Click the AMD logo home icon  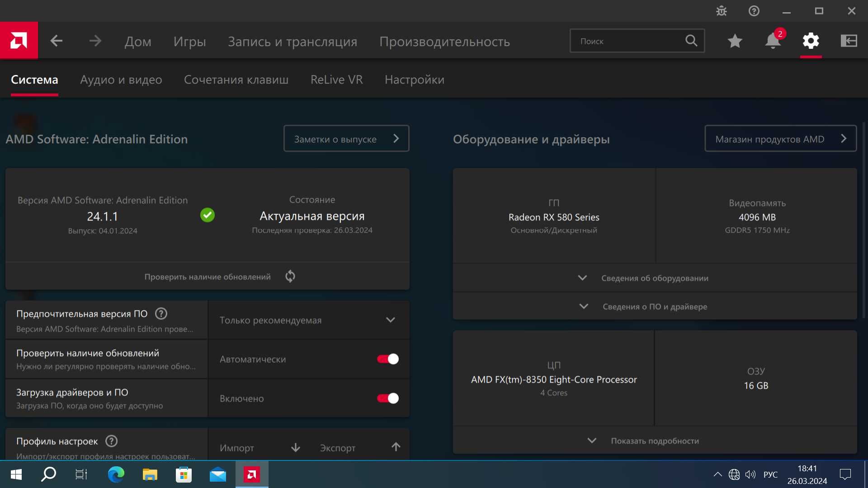(19, 41)
